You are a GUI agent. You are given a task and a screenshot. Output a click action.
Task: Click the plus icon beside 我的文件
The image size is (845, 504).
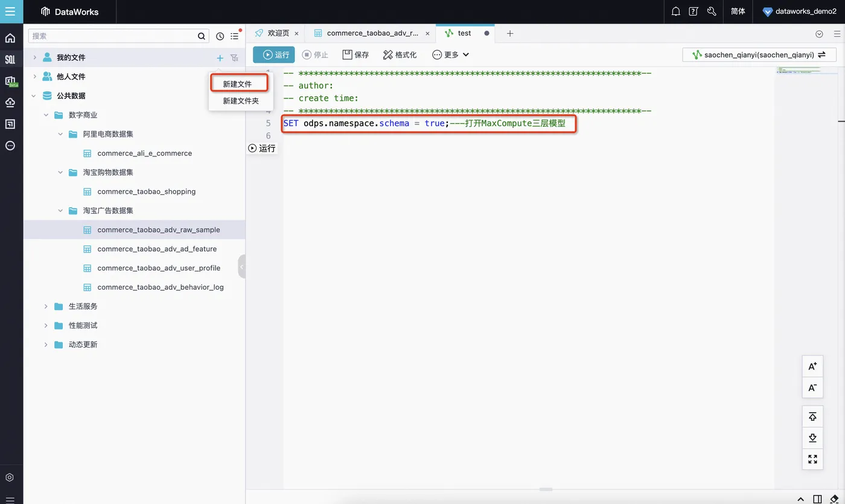point(220,58)
